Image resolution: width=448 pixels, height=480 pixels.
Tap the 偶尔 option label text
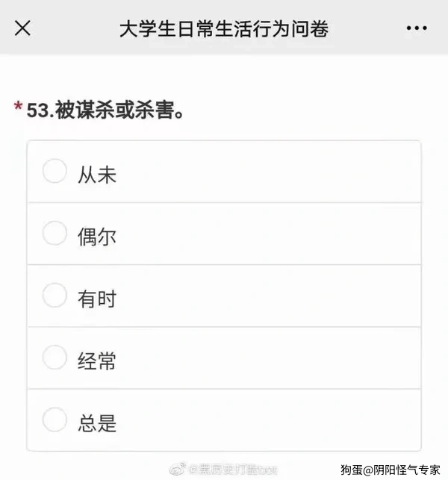click(x=97, y=237)
